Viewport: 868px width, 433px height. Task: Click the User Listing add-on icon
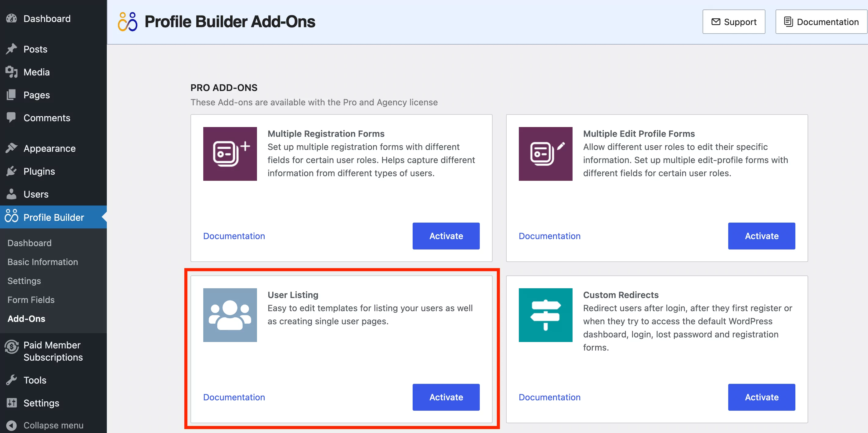[x=230, y=315]
